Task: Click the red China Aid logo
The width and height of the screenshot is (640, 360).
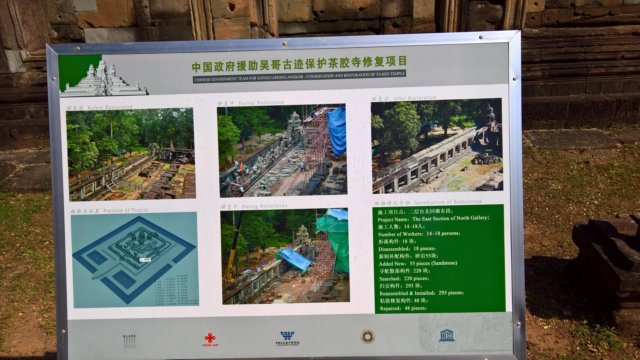Action: click(x=210, y=339)
